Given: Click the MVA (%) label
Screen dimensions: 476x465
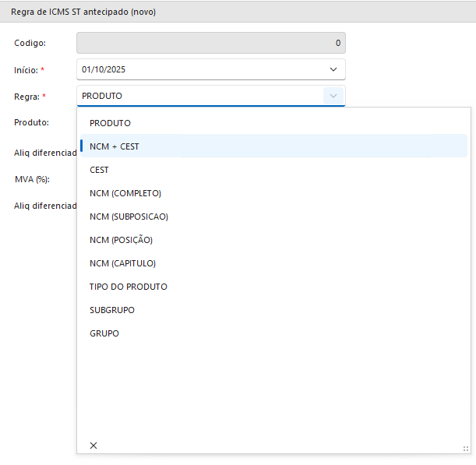Looking at the screenshot, I should [32, 179].
